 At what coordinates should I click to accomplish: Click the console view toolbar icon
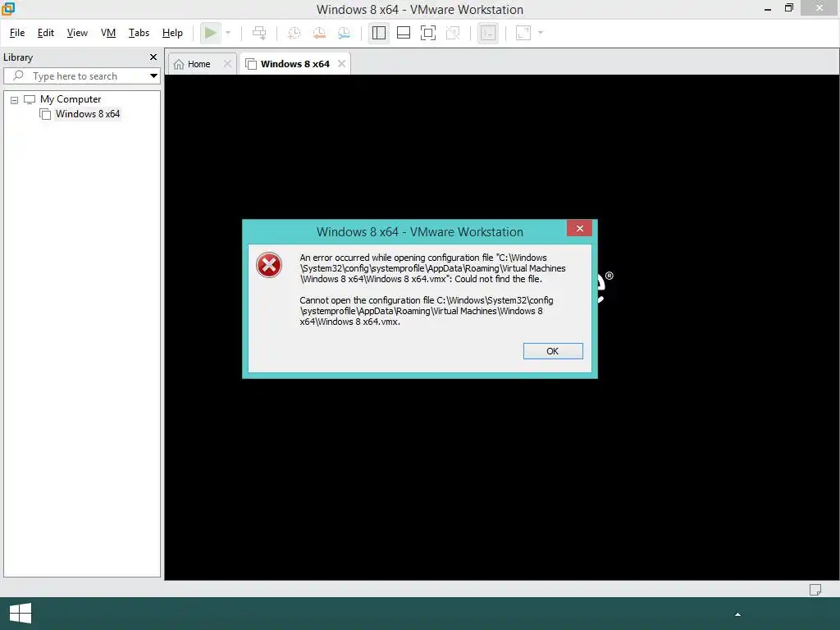(488, 33)
